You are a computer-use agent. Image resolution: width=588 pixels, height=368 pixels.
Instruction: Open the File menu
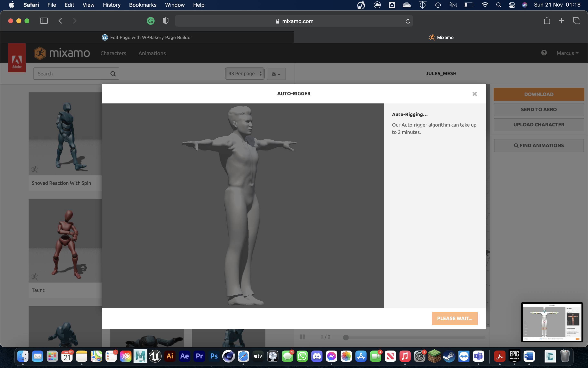(x=51, y=5)
